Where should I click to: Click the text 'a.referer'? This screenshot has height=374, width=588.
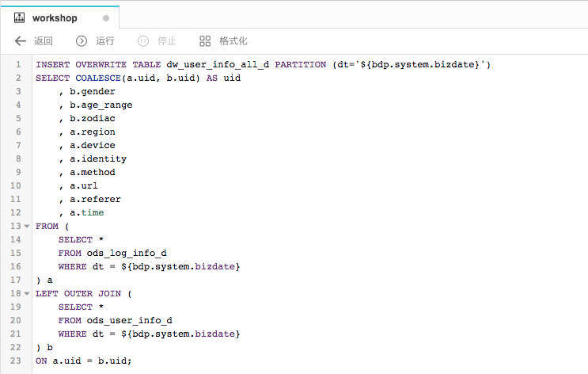tap(95, 200)
